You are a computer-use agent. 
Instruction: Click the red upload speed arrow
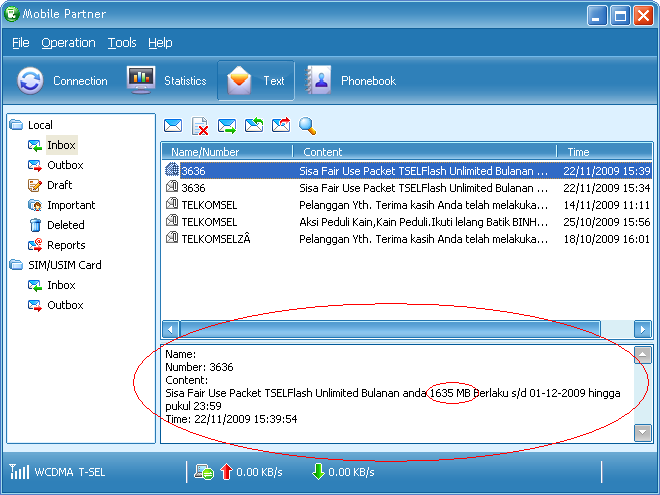[226, 471]
